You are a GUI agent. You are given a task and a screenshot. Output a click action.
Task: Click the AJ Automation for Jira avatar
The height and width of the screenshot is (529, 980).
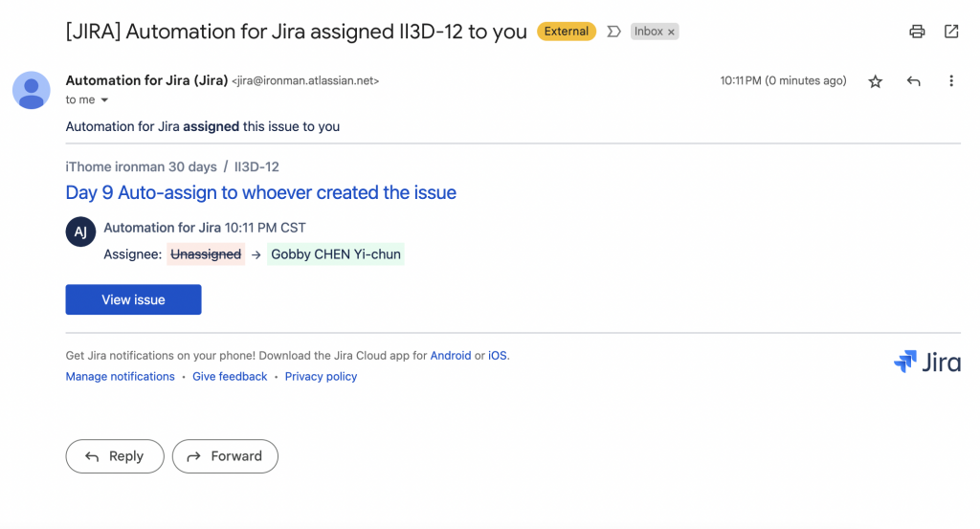click(80, 231)
